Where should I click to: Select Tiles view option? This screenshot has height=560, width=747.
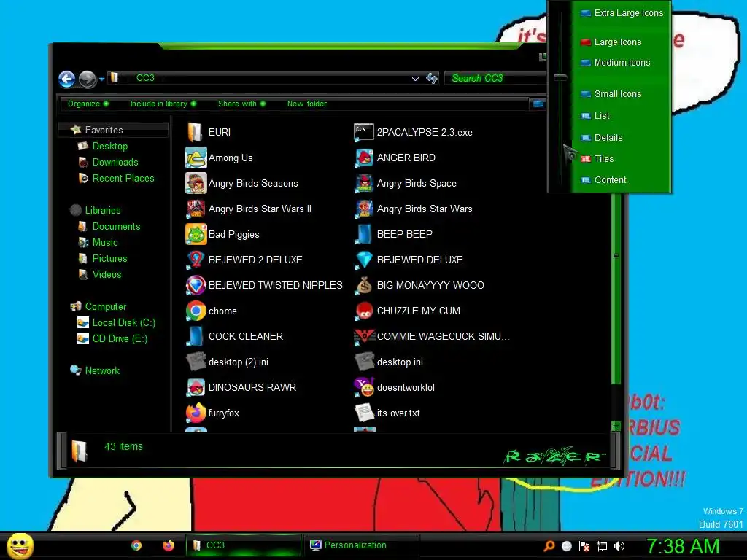[x=597, y=158]
